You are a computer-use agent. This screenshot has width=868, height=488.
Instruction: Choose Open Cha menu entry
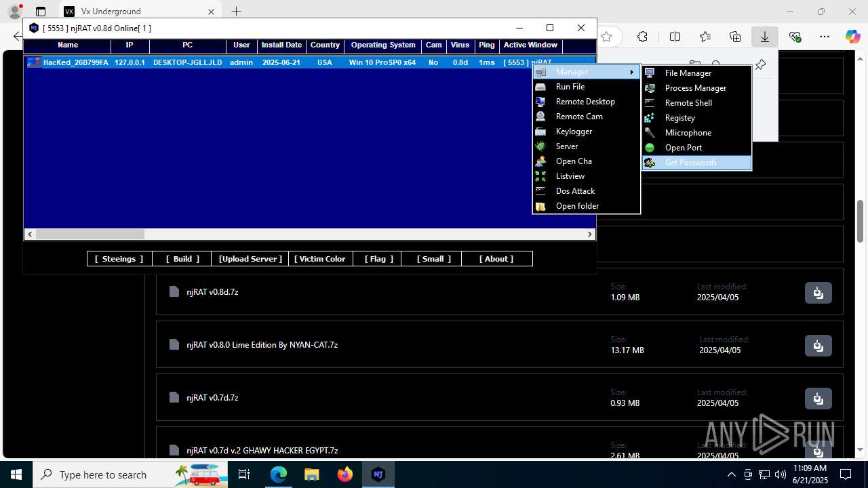click(587, 161)
